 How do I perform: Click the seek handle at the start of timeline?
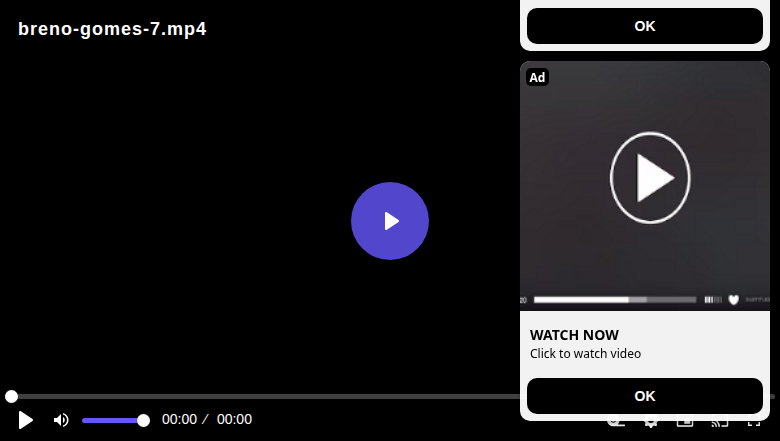click(x=11, y=396)
